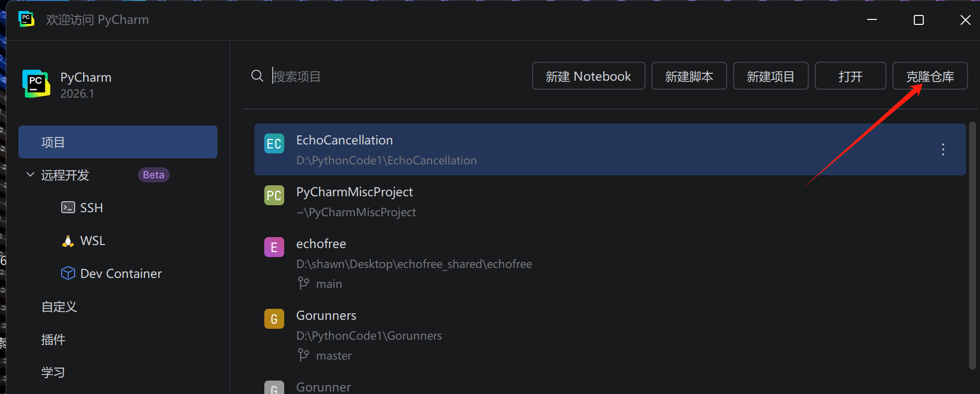980x394 pixels.
Task: Open the EchoCancellation project
Action: tap(610, 149)
